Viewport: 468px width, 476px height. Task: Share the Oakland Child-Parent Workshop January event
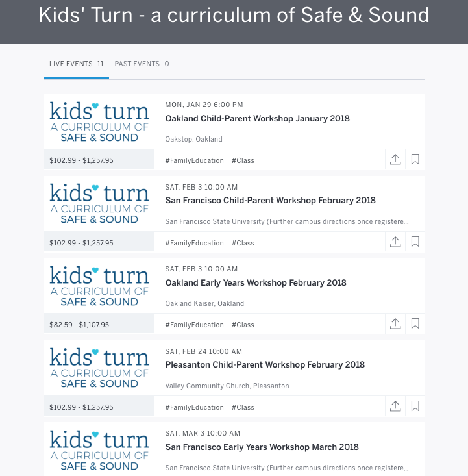point(395,160)
